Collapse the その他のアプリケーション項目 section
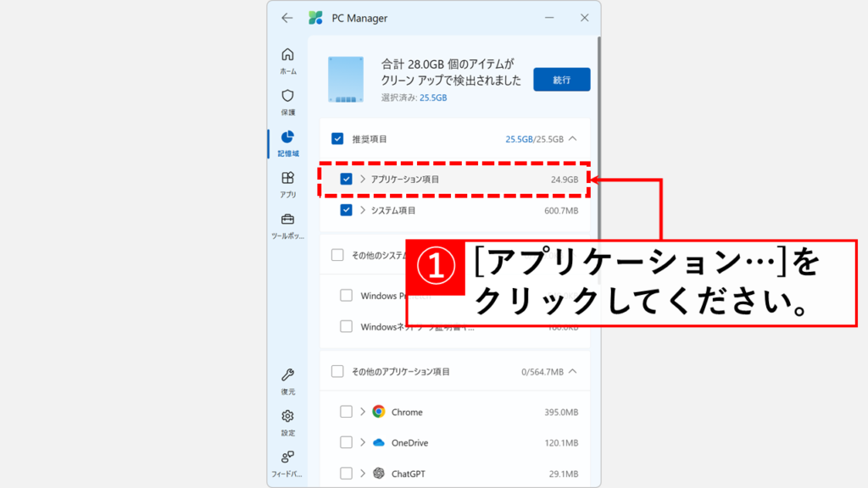Screen dimensions: 868x488 pyautogui.click(x=572, y=371)
